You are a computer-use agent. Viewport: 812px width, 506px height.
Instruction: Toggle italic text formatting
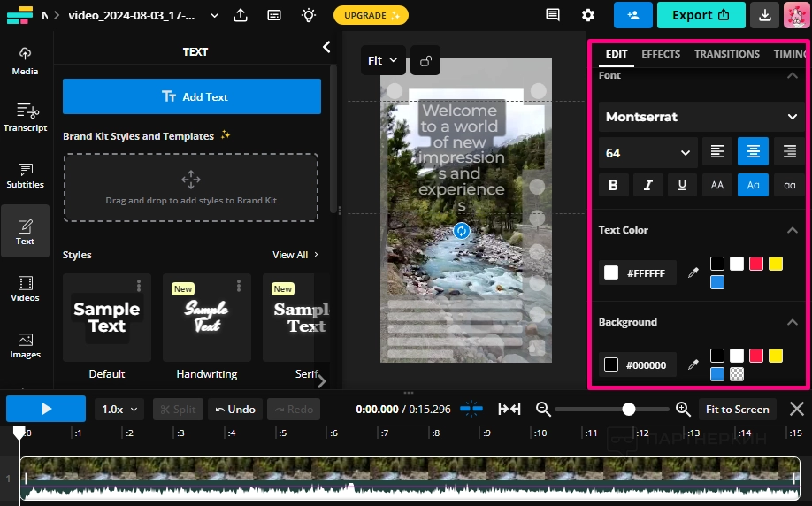pyautogui.click(x=647, y=185)
